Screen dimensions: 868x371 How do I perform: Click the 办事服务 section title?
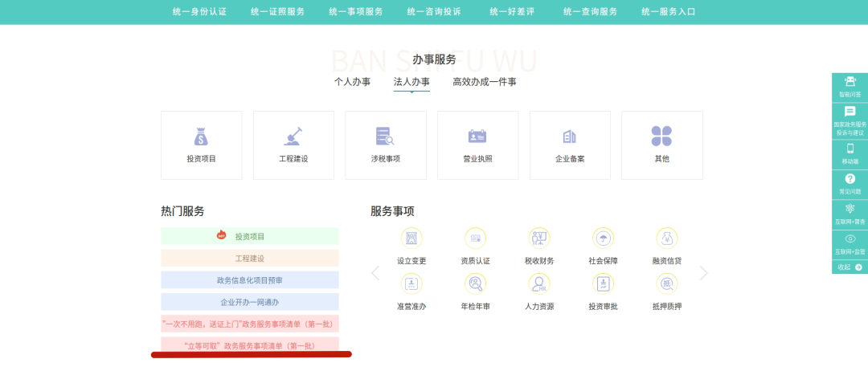click(x=434, y=59)
